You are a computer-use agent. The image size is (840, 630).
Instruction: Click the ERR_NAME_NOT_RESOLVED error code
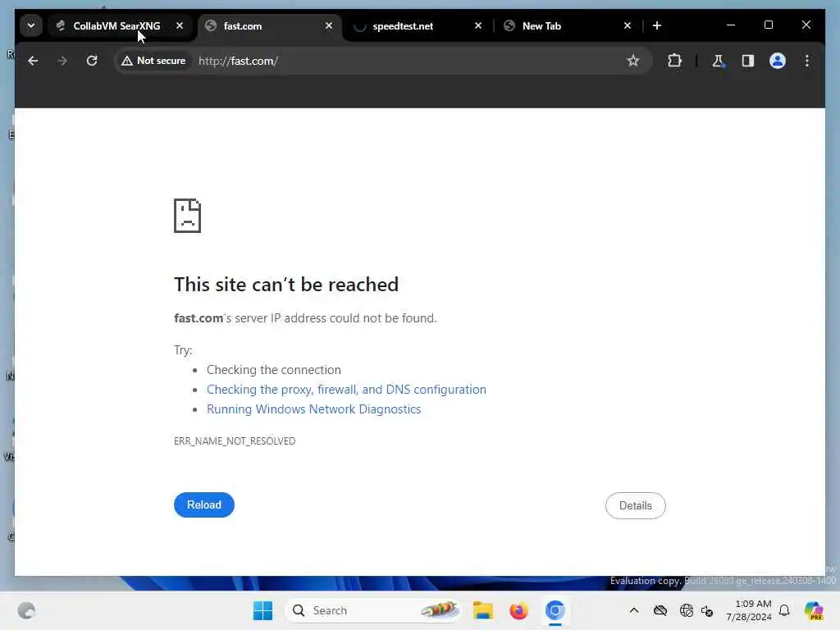[235, 441]
